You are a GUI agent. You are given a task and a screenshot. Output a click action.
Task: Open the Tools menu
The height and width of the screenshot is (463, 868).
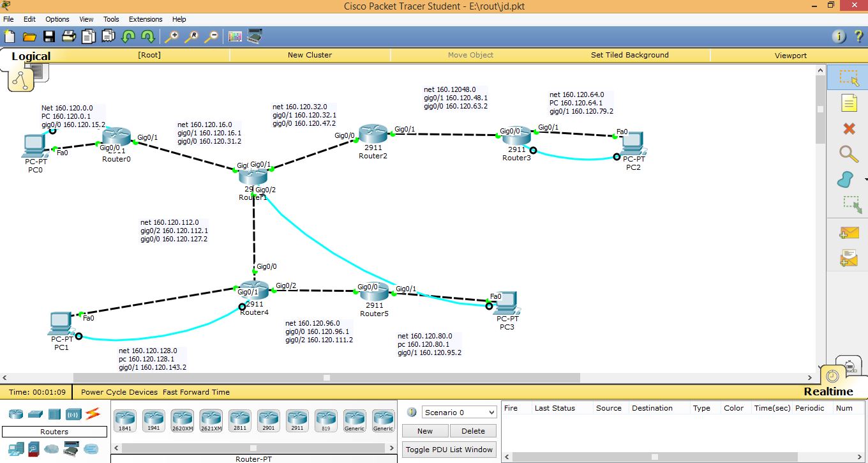[x=111, y=19]
